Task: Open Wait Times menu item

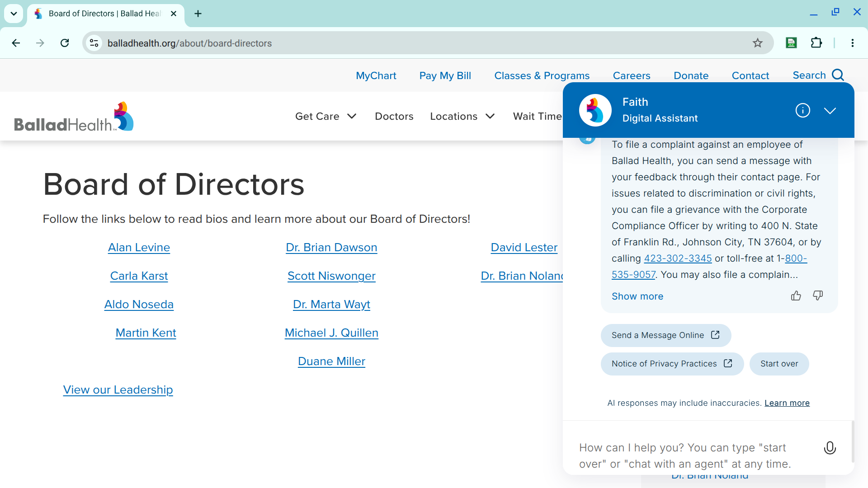Action: click(538, 116)
